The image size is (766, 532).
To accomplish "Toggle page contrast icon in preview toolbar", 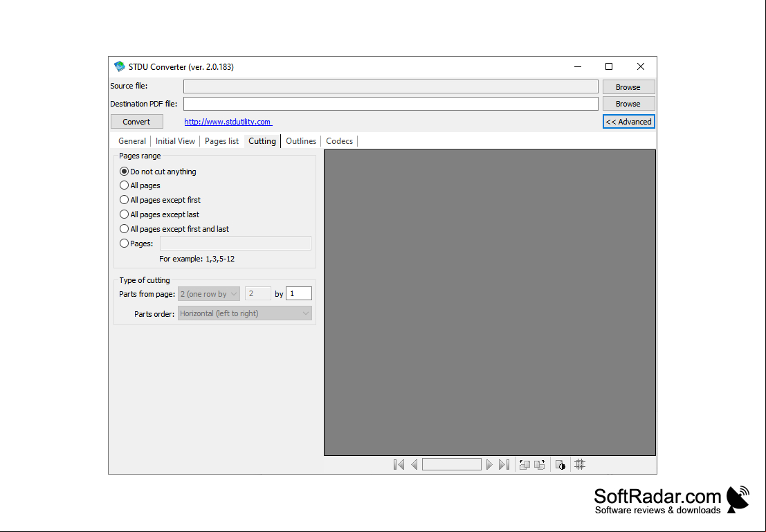I will (x=560, y=465).
